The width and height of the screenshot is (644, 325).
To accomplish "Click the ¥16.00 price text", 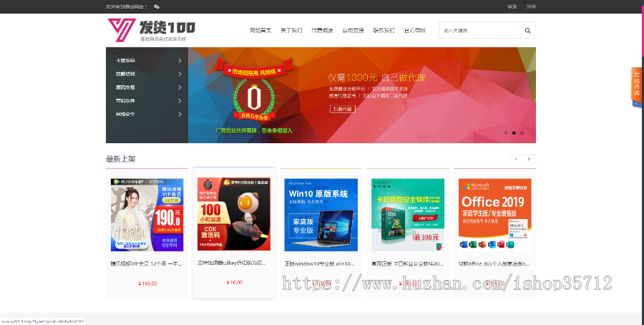I will (234, 282).
